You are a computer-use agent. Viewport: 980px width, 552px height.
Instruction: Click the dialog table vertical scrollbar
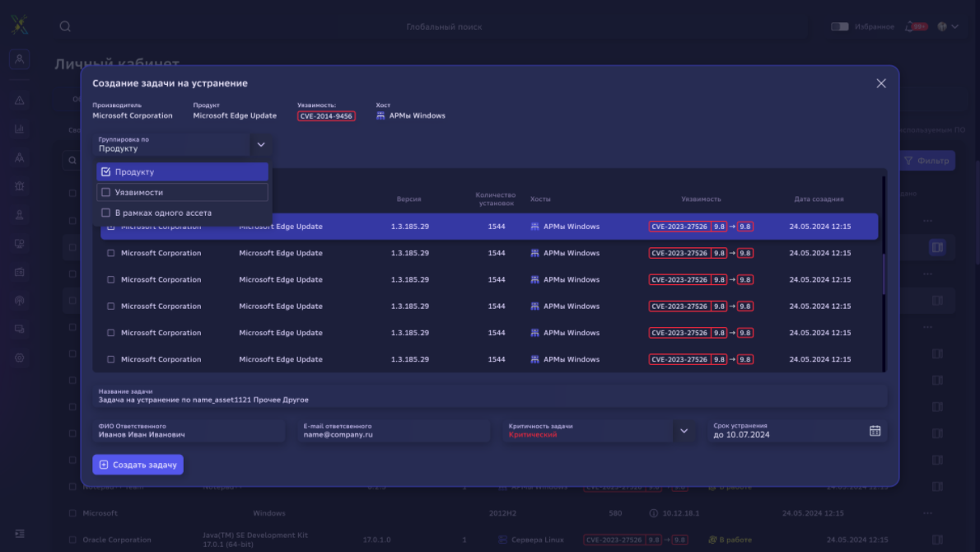[x=884, y=274]
